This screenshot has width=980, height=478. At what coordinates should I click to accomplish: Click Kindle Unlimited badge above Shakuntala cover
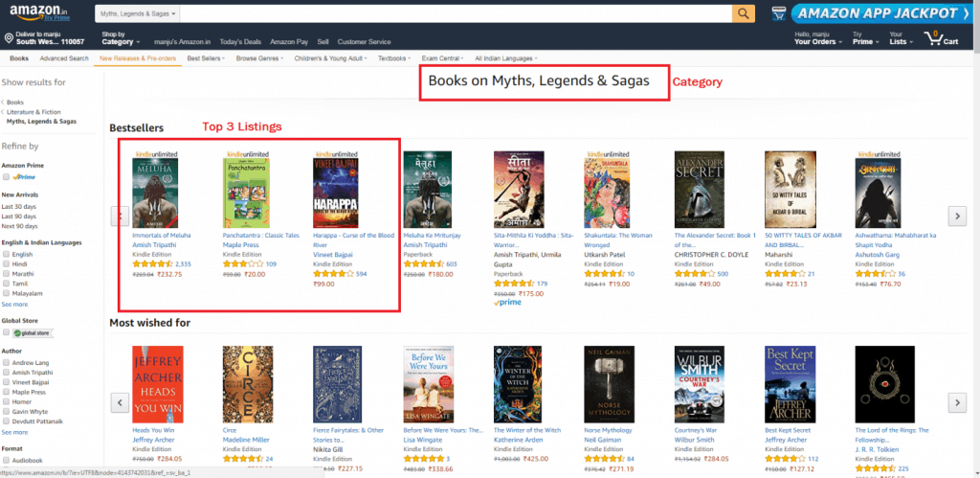pos(609,154)
